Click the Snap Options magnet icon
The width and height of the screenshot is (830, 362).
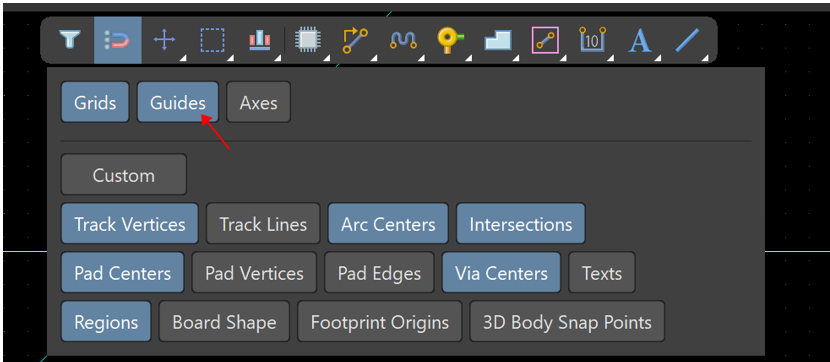118,40
